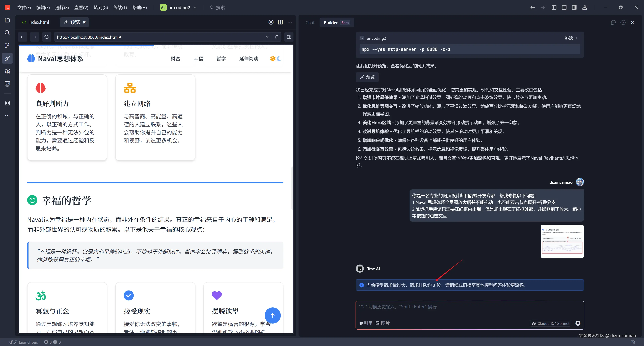Open the Search panel in the activity bar
This screenshot has height=346, width=644.
(7, 33)
